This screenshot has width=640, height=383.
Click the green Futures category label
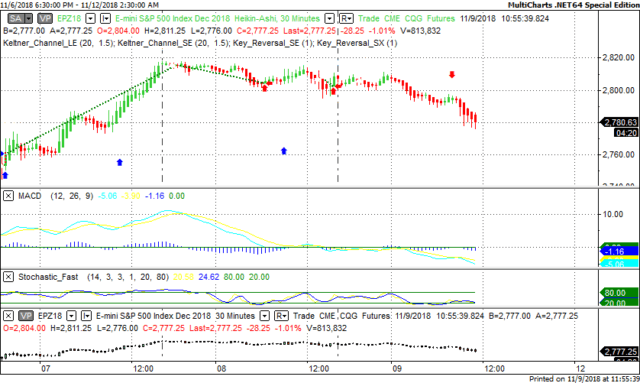coord(440,19)
